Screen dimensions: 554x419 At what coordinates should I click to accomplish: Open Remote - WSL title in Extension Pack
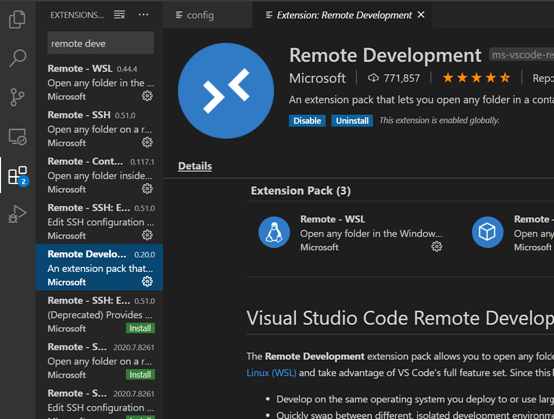(332, 219)
